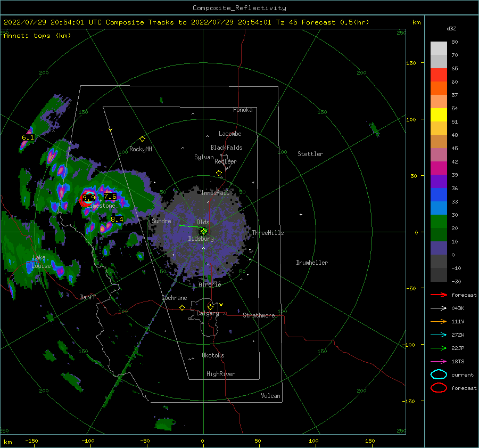Click the Okotoks town label

click(x=213, y=355)
